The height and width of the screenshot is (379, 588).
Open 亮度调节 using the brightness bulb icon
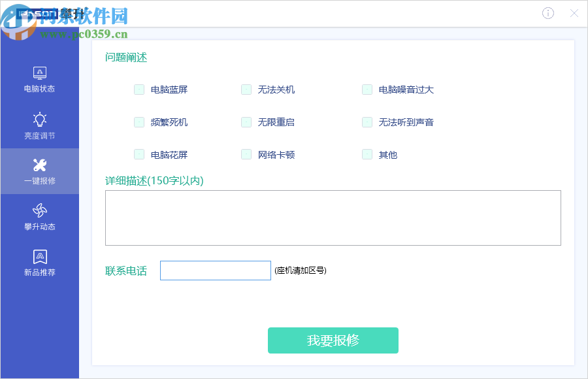pos(40,120)
